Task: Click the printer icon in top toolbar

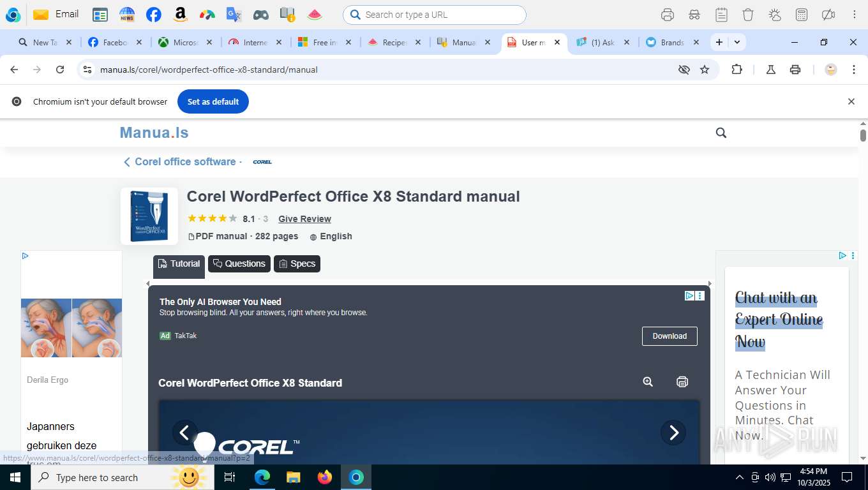Action: click(668, 15)
